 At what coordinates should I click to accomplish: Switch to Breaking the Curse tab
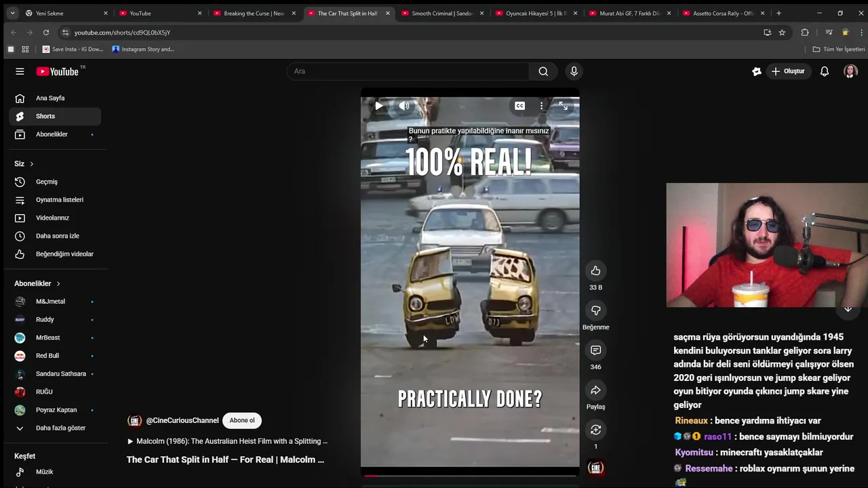pos(254,13)
